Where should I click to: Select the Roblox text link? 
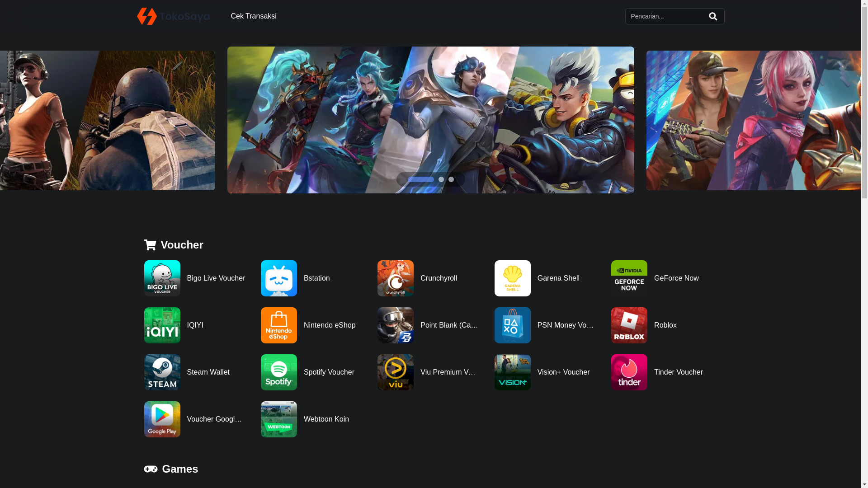(665, 325)
